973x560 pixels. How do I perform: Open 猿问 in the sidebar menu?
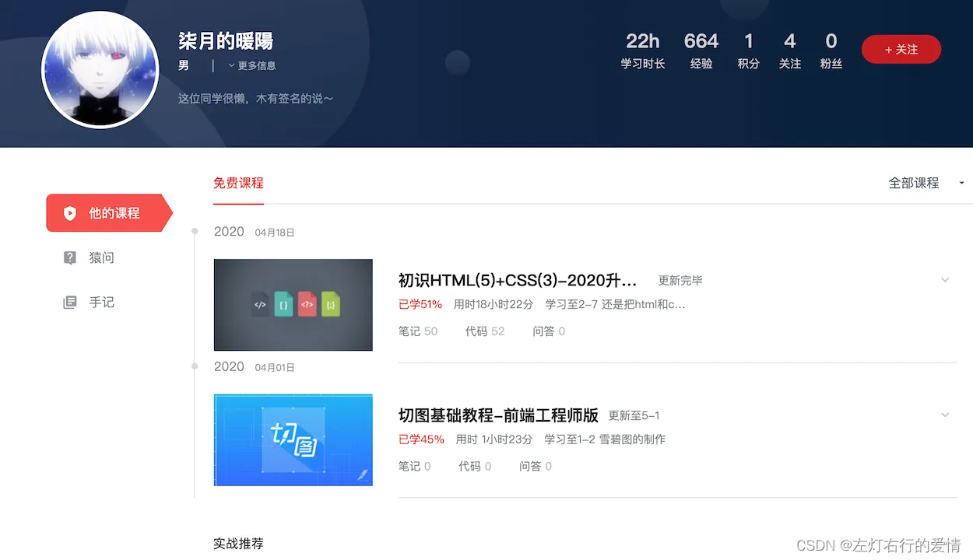coord(101,257)
